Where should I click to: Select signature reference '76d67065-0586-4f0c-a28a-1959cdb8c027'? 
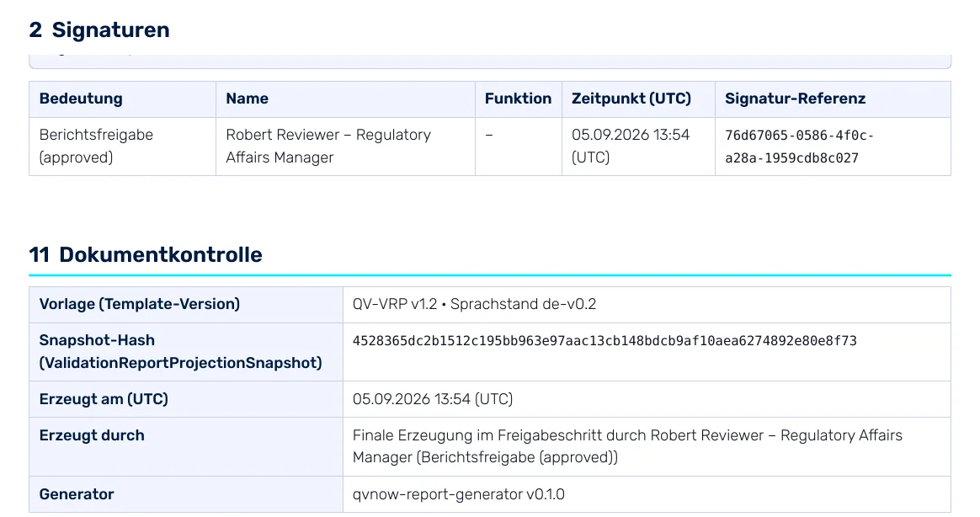point(799,147)
